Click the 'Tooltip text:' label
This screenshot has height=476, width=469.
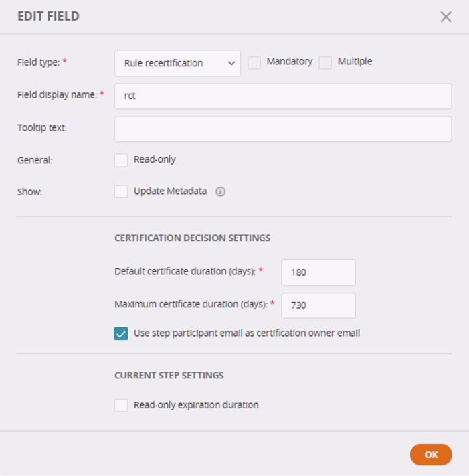pyautogui.click(x=42, y=128)
